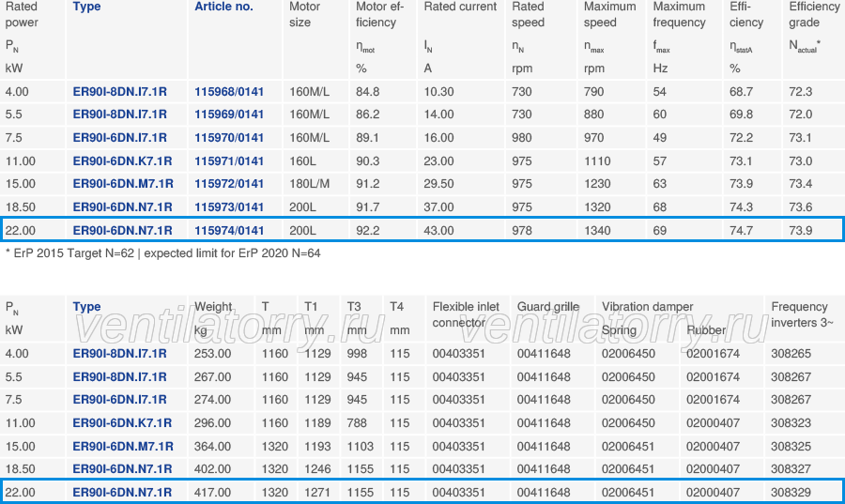Click ER90I-6DN.N7.1R type in 417.00 kg row

point(122,492)
